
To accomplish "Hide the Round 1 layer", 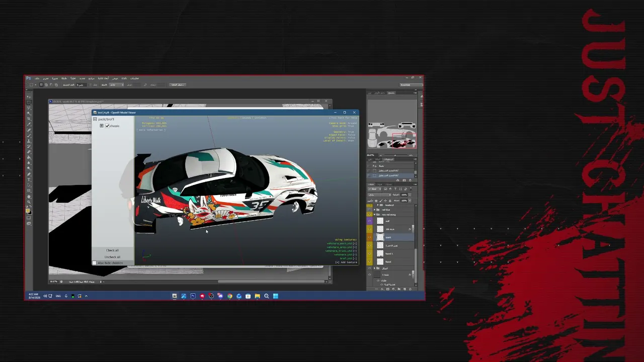I will (370, 253).
